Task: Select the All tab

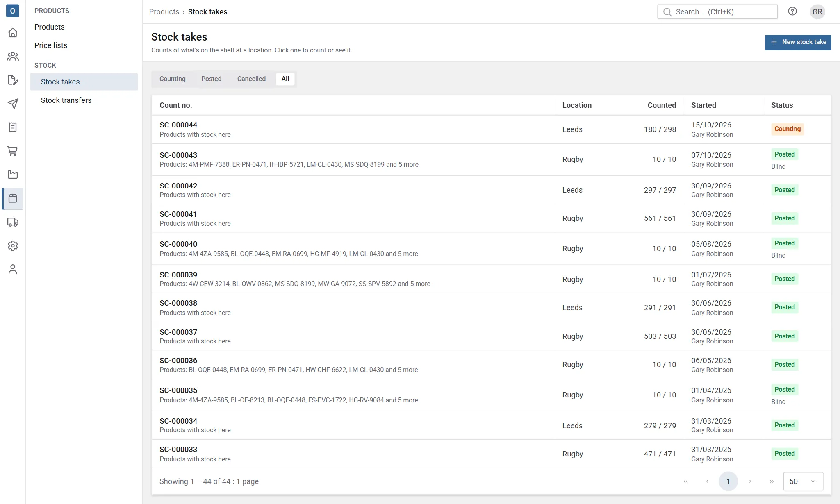Action: click(x=285, y=79)
